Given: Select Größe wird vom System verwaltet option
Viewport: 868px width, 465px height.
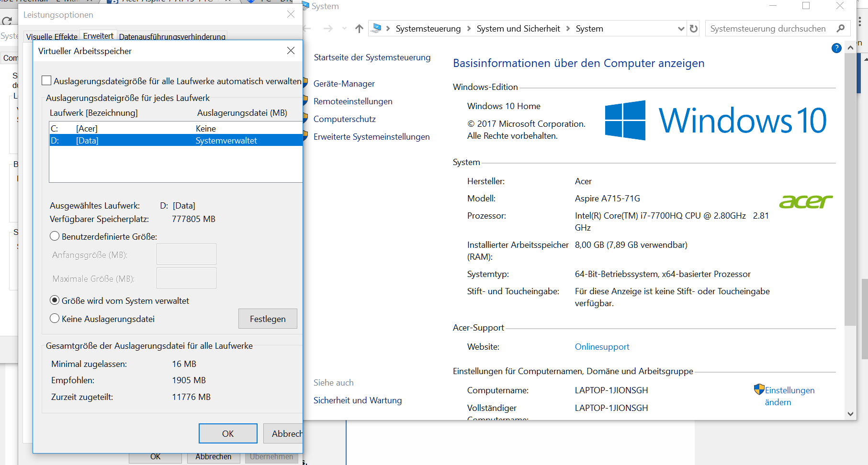Looking at the screenshot, I should [55, 300].
